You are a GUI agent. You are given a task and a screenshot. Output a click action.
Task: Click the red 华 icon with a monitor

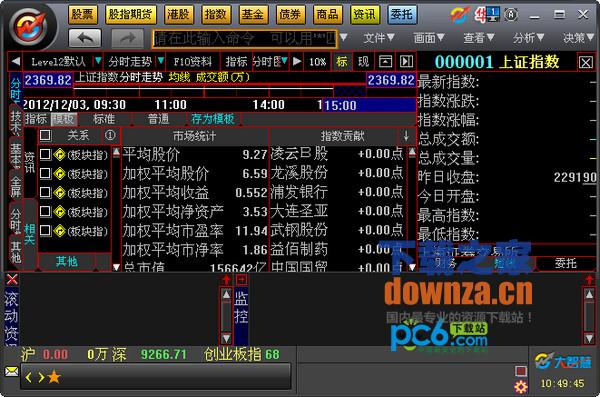pos(488,15)
